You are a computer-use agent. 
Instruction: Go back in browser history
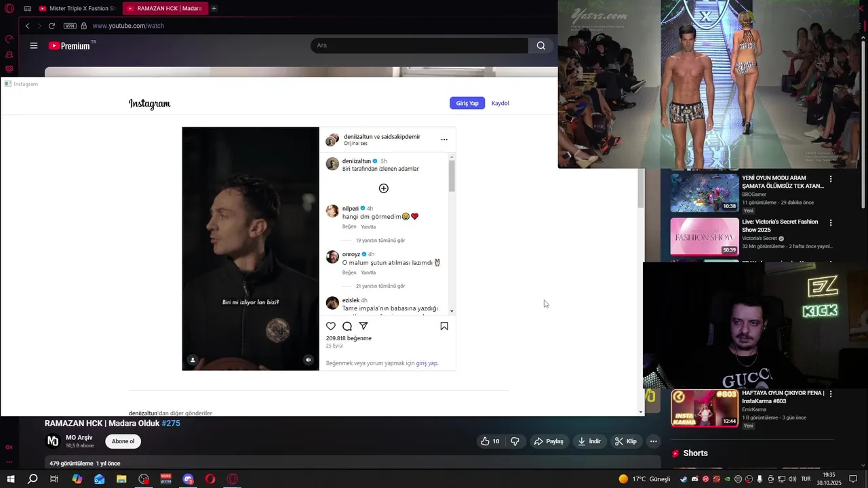click(27, 26)
